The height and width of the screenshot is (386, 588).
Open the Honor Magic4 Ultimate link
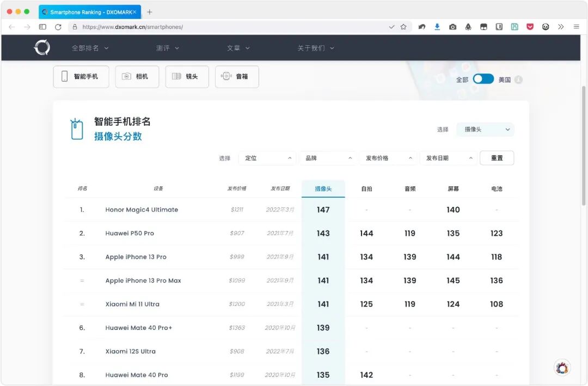[x=142, y=210]
